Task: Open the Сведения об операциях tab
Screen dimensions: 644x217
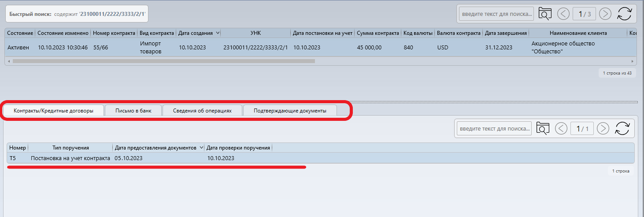Action: 202,111
